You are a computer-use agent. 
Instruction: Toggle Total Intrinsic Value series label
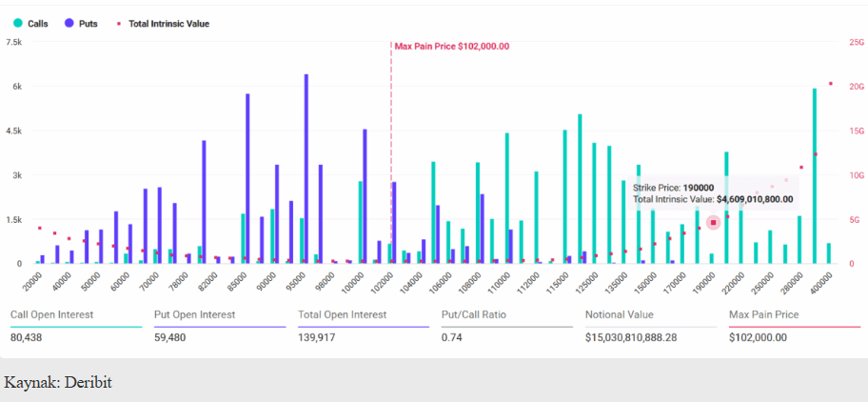pyautogui.click(x=168, y=24)
